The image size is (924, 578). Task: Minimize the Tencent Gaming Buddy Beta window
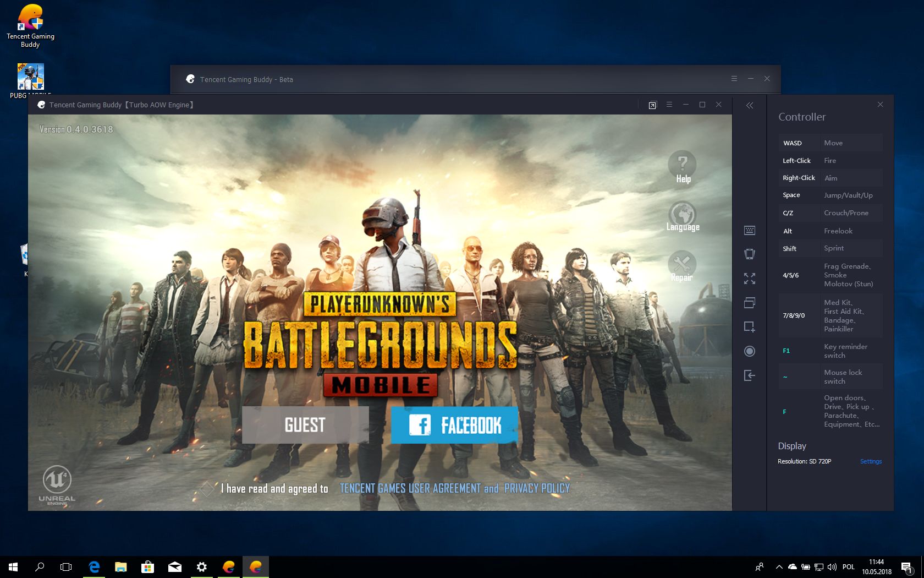(x=750, y=79)
